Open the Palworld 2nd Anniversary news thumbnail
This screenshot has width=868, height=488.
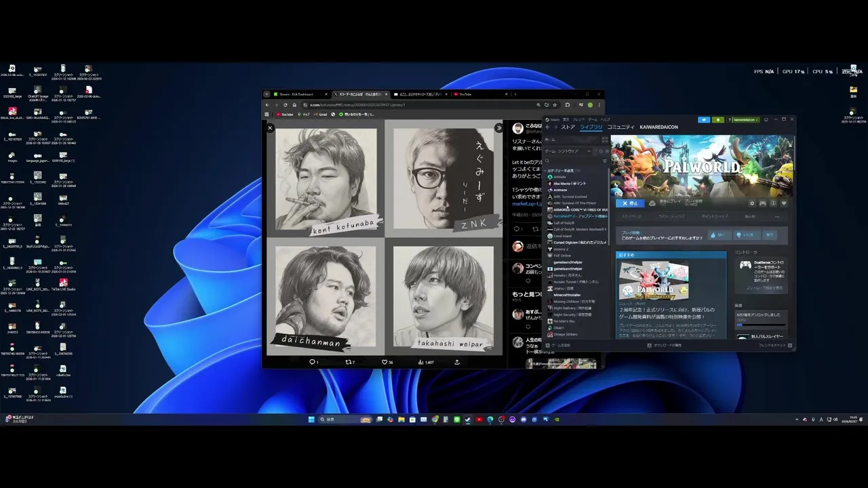(x=654, y=280)
